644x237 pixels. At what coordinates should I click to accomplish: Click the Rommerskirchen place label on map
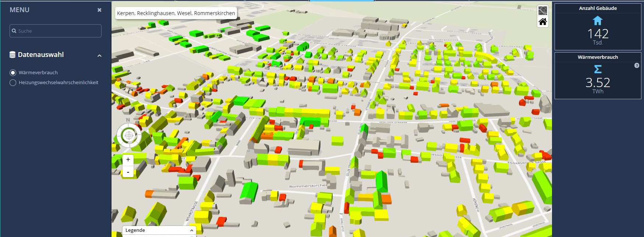[308, 186]
